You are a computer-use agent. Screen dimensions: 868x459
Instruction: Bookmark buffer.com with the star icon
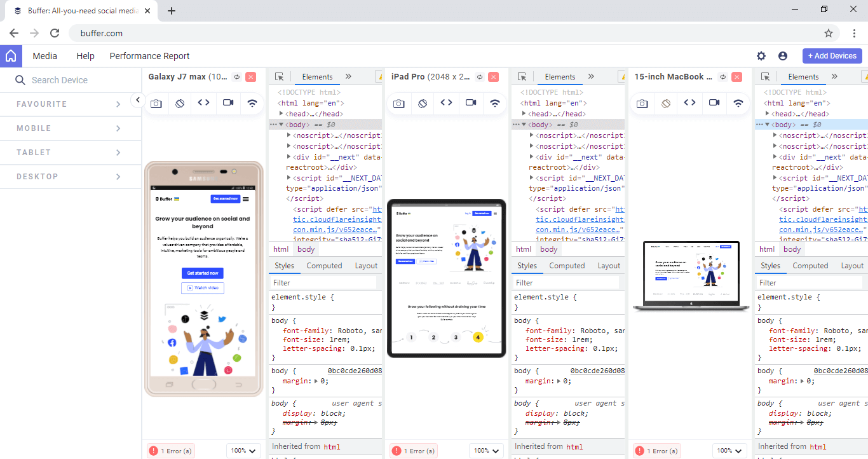click(x=828, y=32)
